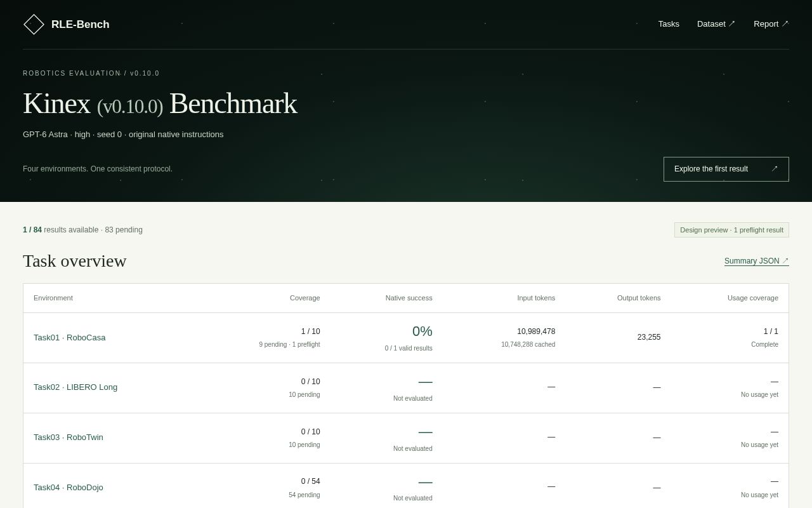
Task: Click the 0 / 1 valid results text
Action: click(409, 349)
